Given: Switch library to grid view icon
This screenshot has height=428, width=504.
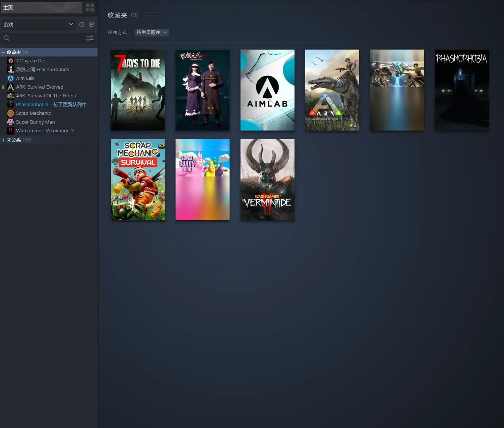Looking at the screenshot, I should [90, 8].
